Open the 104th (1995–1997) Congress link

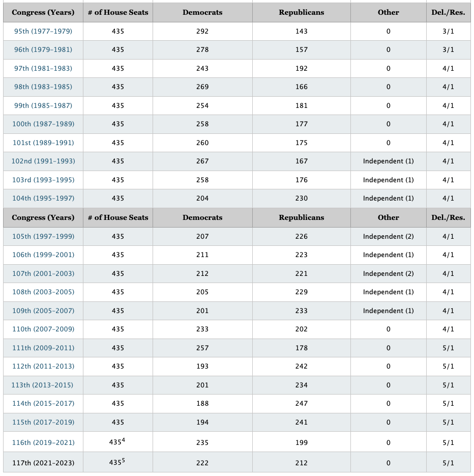[43, 199]
